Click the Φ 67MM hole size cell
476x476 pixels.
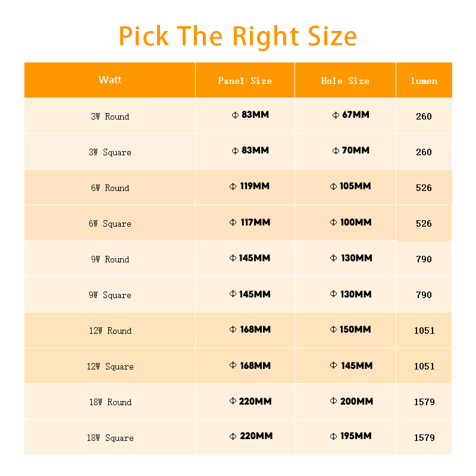click(x=351, y=115)
